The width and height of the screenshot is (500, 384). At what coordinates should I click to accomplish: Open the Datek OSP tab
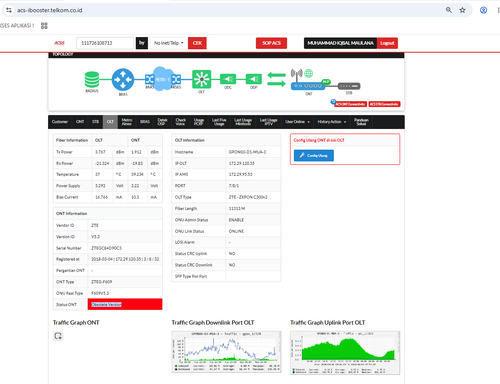[x=162, y=122]
